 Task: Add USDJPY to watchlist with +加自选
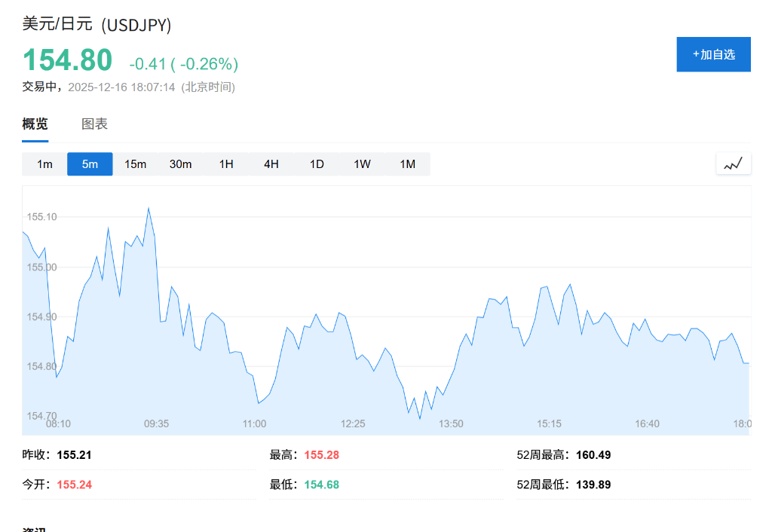click(713, 54)
